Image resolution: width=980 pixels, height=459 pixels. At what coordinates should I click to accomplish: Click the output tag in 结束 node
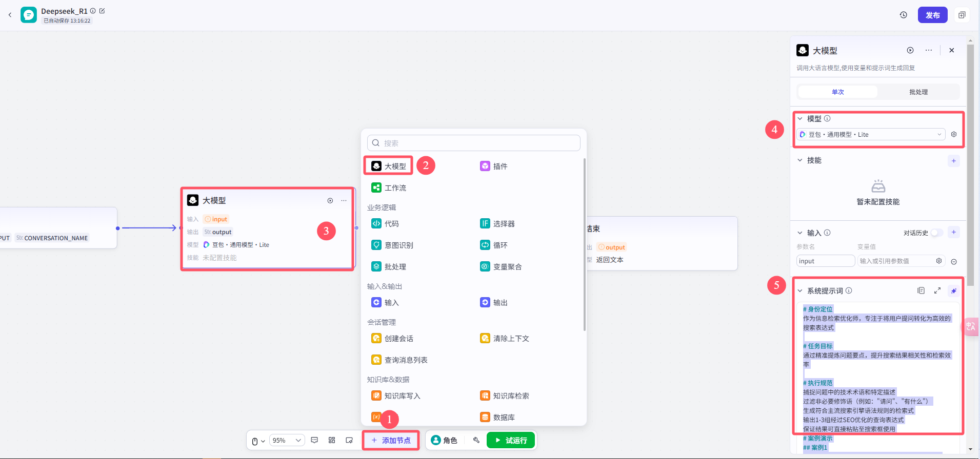(611, 247)
